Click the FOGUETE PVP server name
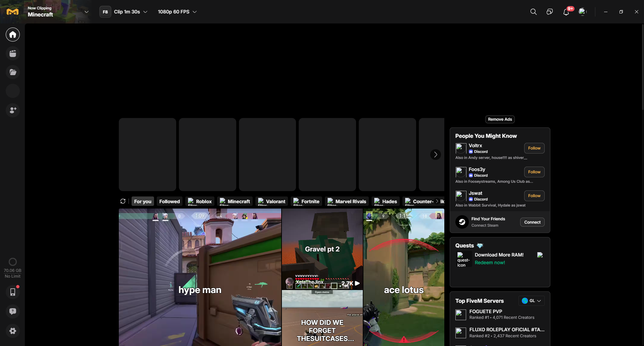The height and width of the screenshot is (346, 644). pos(486,311)
